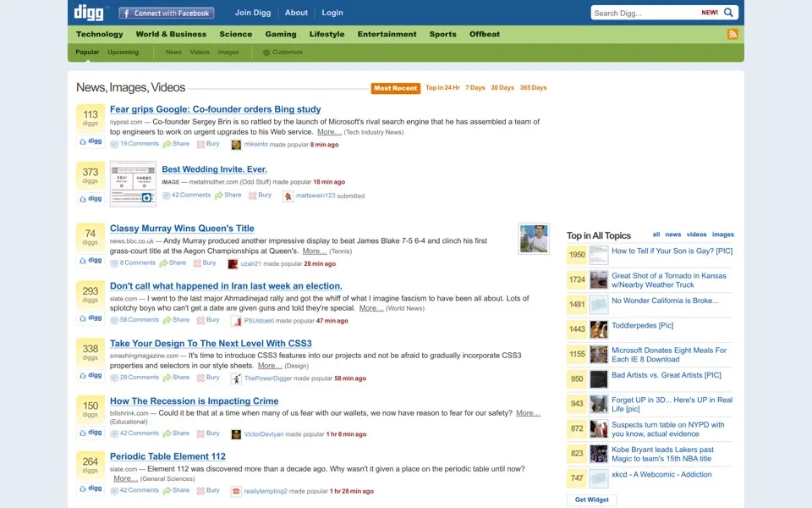812x508 pixels.
Task: Bury the Iran election story
Action: tap(208, 320)
